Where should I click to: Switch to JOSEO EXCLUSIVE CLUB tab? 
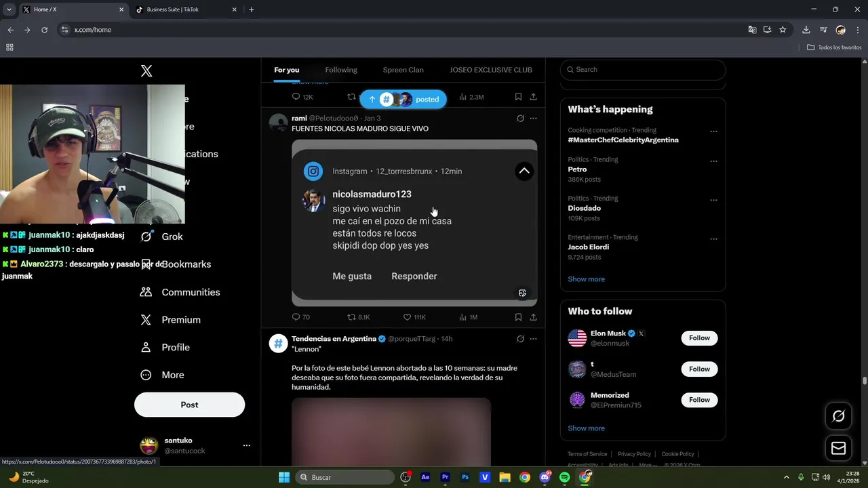[491, 70]
